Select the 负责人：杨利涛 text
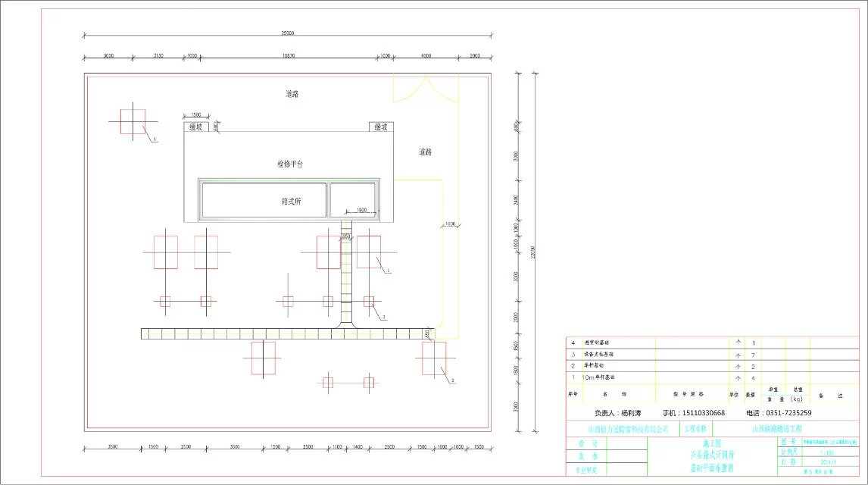The image size is (868, 485). pos(618,413)
